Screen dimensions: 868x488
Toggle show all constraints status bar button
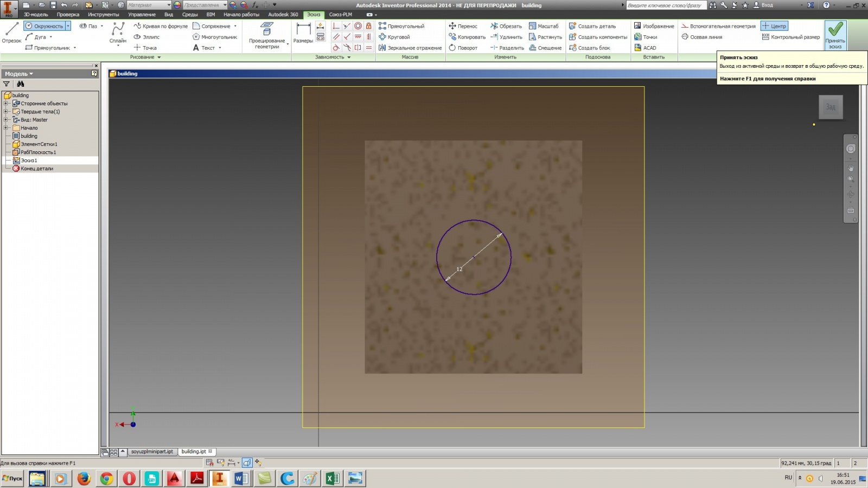point(221,463)
